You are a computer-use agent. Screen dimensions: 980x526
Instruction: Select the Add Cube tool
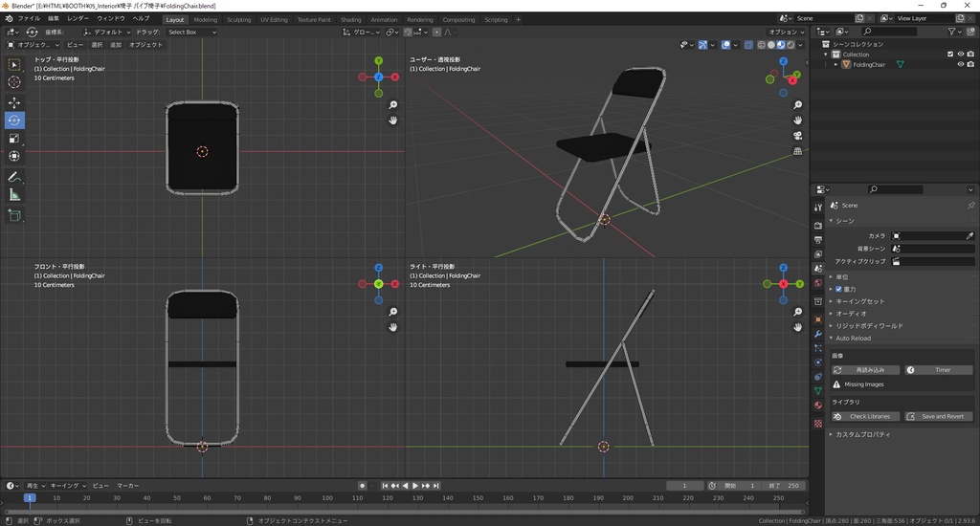click(14, 216)
